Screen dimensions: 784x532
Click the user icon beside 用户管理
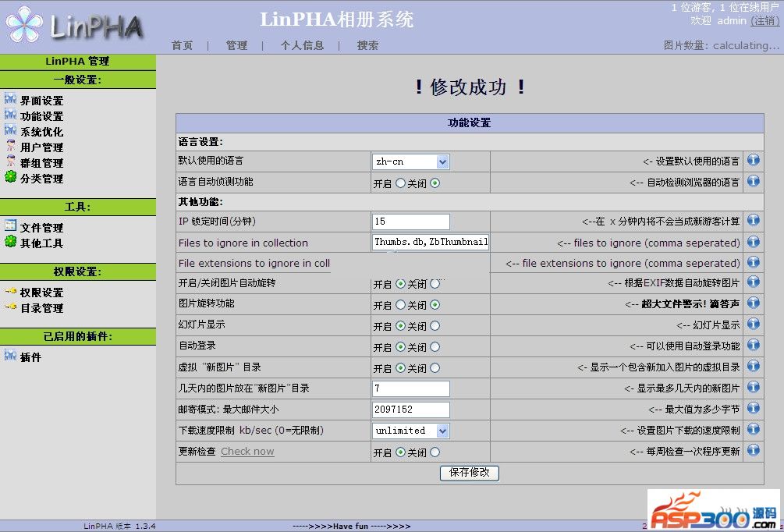tap(10, 147)
